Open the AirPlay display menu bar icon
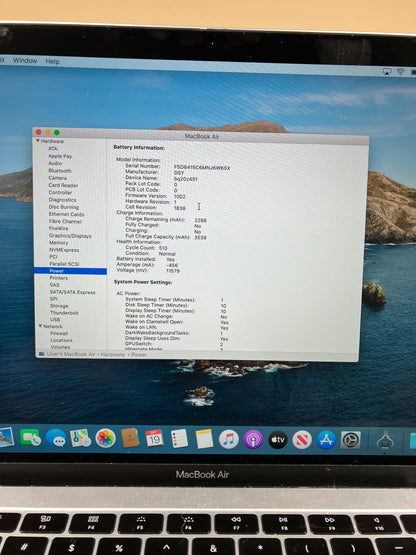The image size is (416, 555). coord(387,71)
